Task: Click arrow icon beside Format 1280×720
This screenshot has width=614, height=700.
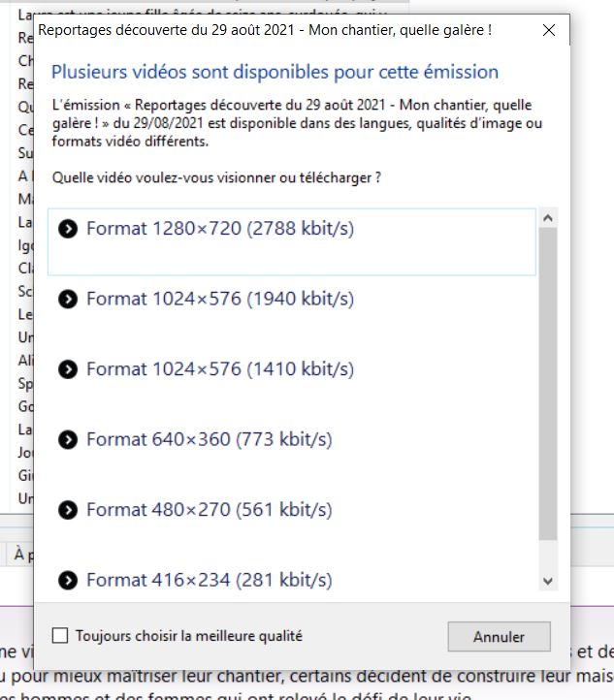Action: click(68, 229)
